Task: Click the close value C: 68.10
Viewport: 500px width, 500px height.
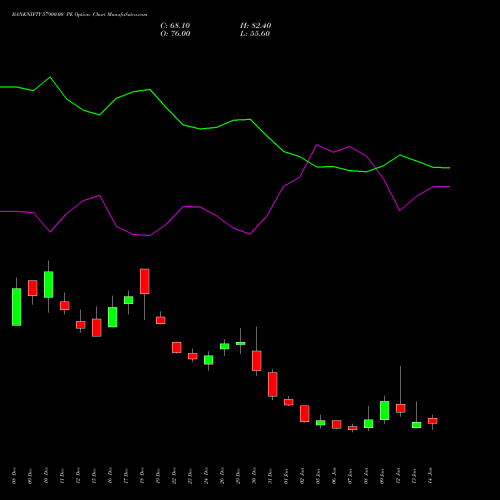Action: pos(175,26)
